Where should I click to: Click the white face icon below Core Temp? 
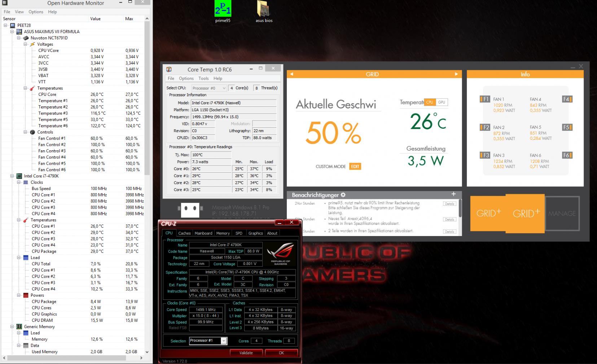190,210
